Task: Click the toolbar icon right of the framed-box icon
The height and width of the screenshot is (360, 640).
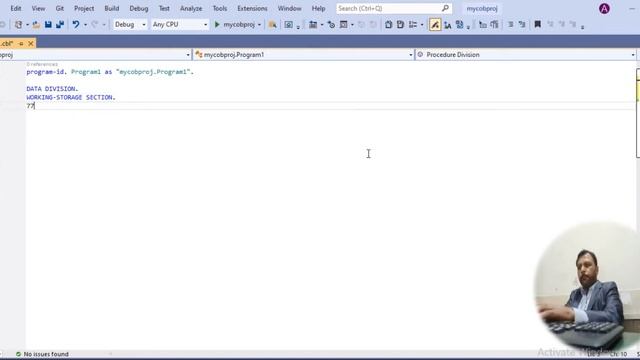Action: (313, 25)
